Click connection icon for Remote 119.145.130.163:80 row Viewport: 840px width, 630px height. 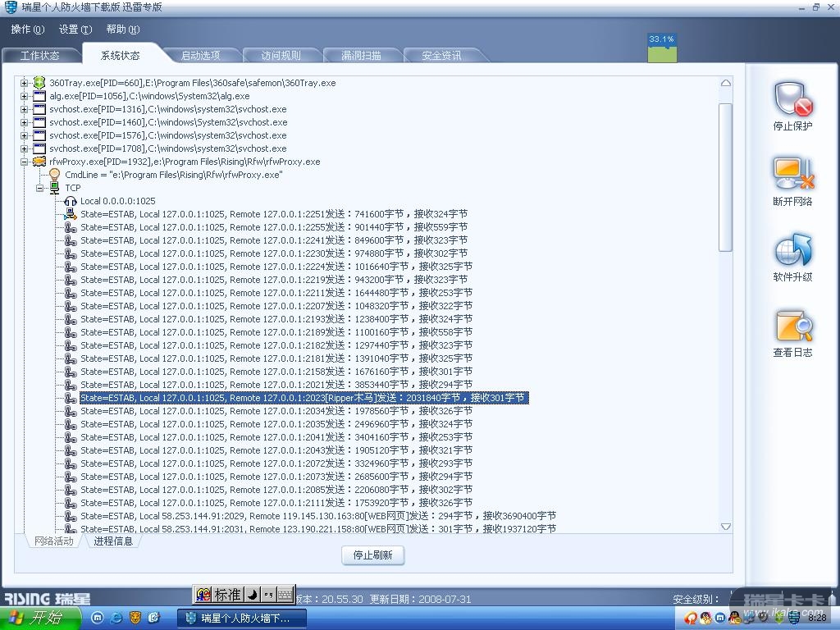tap(71, 516)
